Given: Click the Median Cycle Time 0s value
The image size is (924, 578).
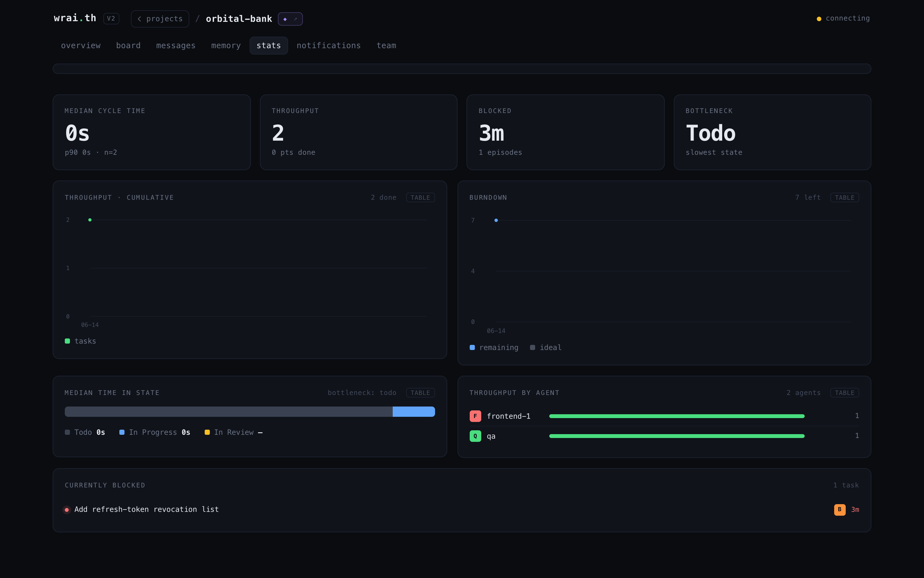Looking at the screenshot, I should pyautogui.click(x=78, y=133).
